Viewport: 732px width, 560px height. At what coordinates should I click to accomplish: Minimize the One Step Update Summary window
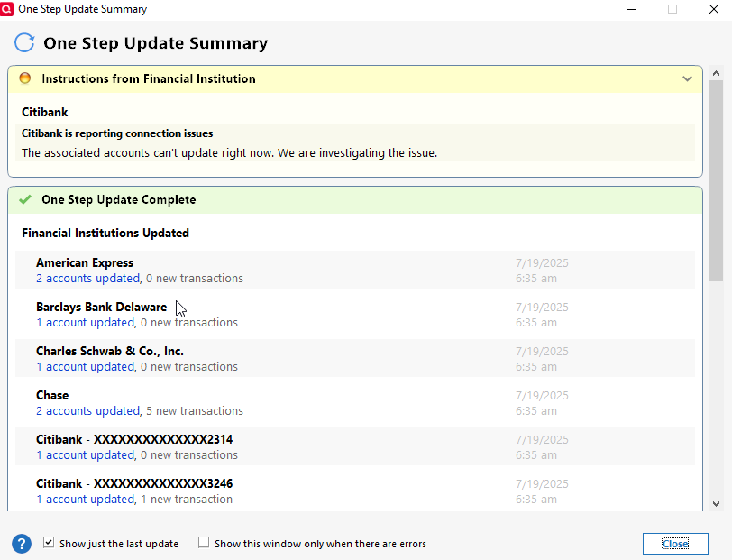pos(632,9)
